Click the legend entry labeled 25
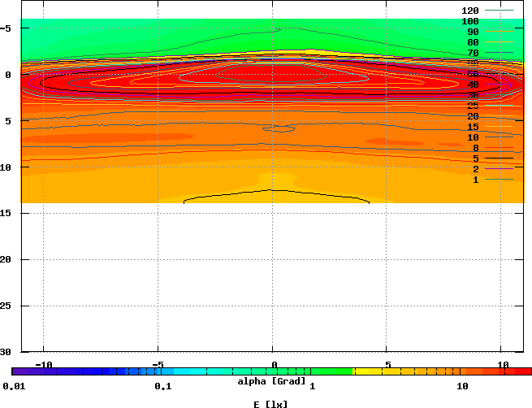Image resolution: width=532 pixels, height=408 pixels. [472, 106]
